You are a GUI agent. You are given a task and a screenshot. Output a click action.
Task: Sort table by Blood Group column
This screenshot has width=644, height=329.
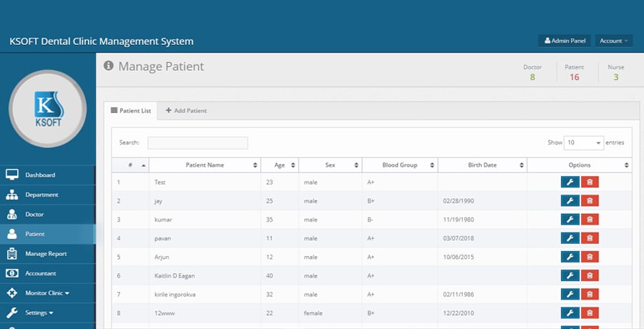pos(399,165)
